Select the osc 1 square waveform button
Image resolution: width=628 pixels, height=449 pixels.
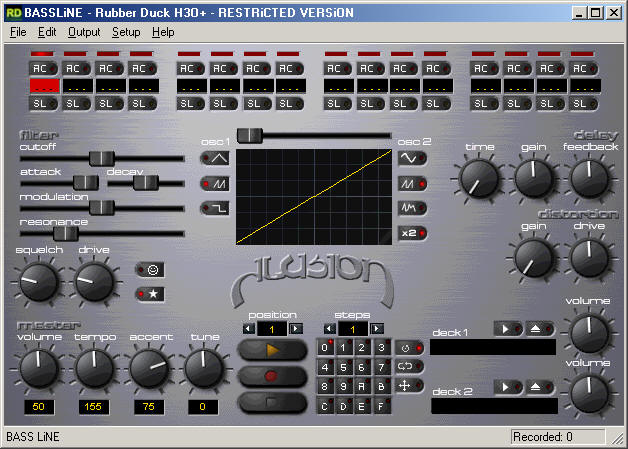(x=215, y=208)
